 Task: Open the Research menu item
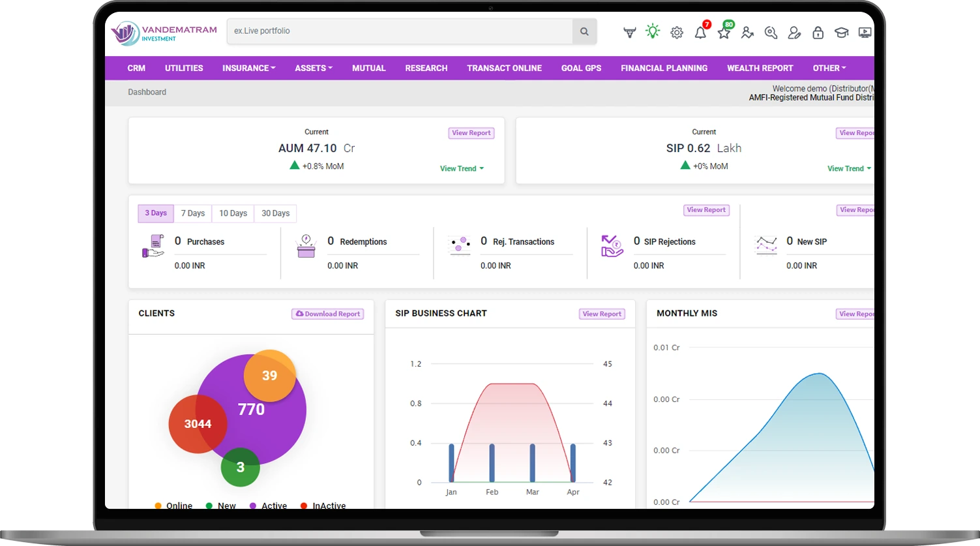(426, 68)
